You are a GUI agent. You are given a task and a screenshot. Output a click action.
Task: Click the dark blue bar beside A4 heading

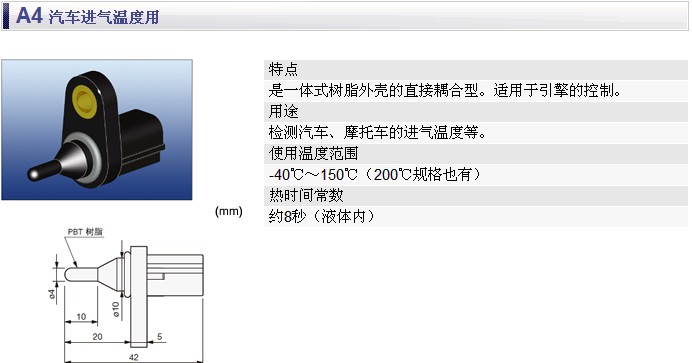pyautogui.click(x=6, y=16)
